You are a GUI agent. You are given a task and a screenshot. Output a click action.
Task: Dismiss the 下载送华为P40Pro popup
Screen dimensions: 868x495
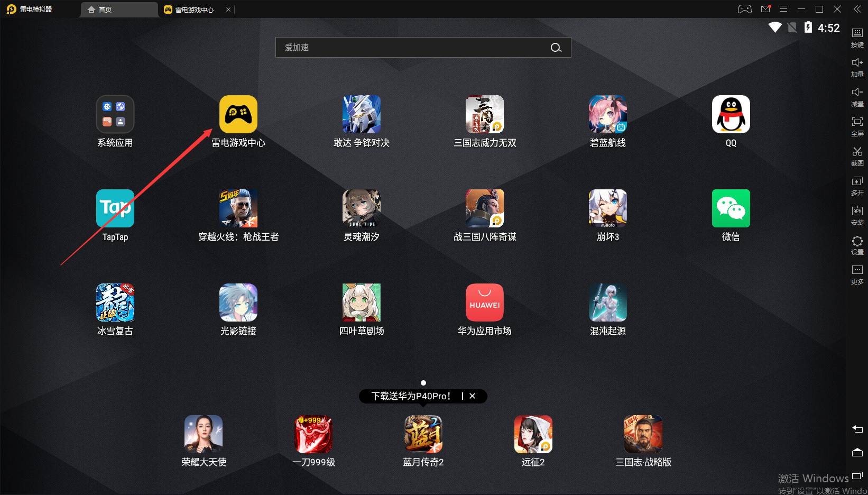(x=473, y=396)
